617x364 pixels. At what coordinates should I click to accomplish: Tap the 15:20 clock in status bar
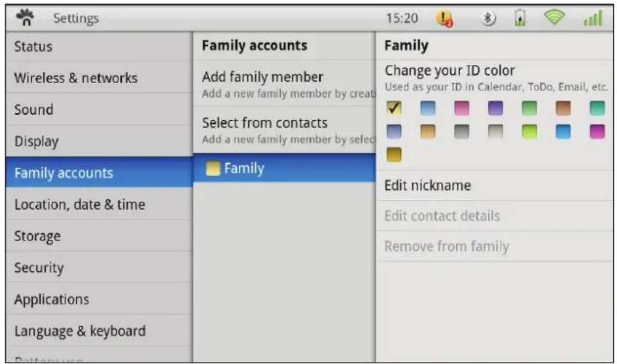pyautogui.click(x=402, y=18)
